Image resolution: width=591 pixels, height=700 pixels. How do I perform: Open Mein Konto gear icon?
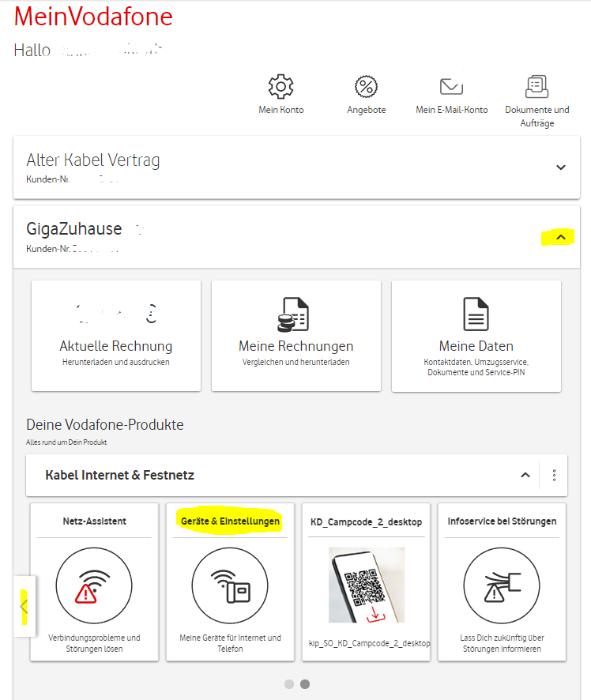coord(280,86)
